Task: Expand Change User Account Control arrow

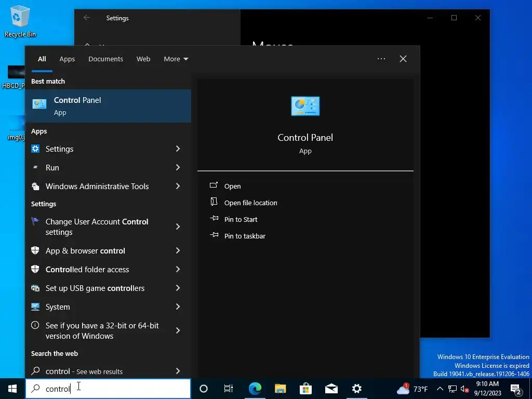Action: (178, 227)
